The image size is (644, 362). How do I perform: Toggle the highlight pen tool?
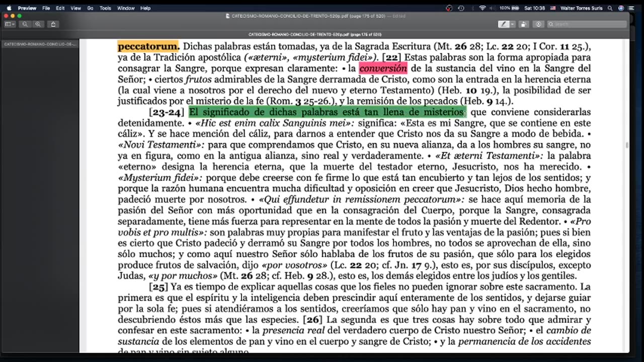(504, 24)
